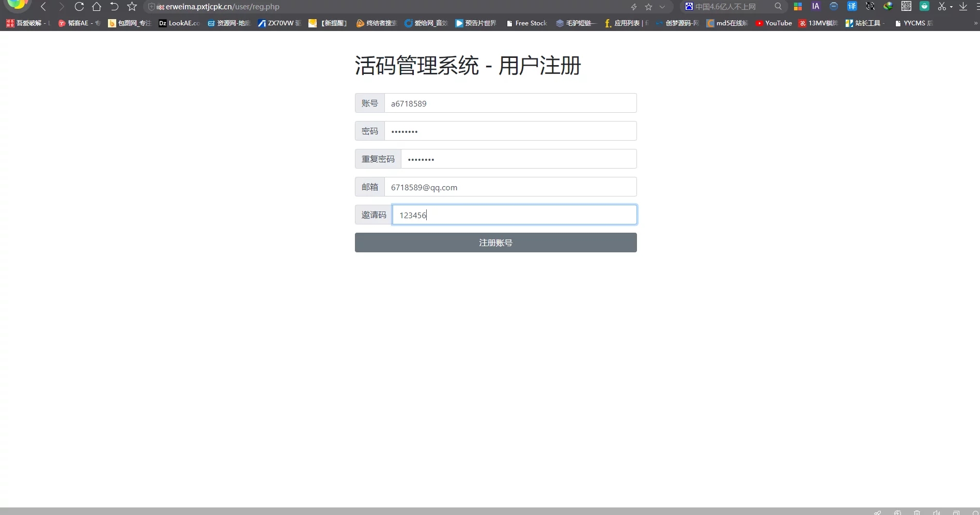
Task: Open the YouTube bookmark
Action: click(773, 23)
